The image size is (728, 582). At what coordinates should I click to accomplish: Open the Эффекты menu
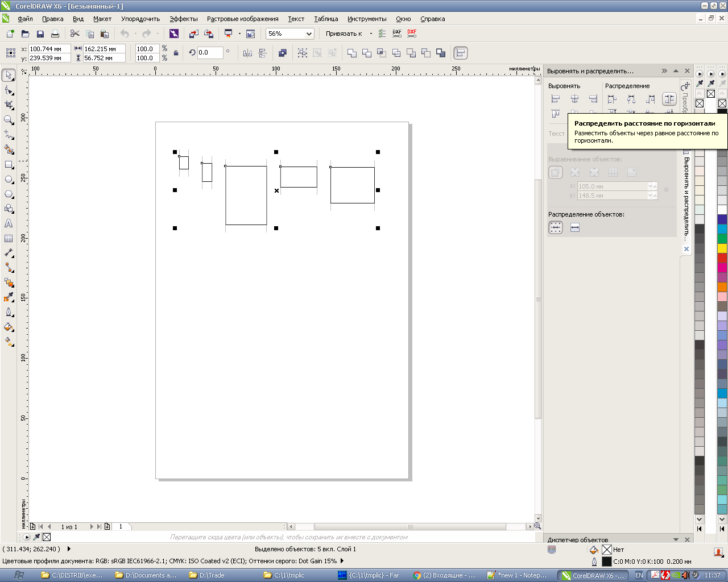pos(184,19)
